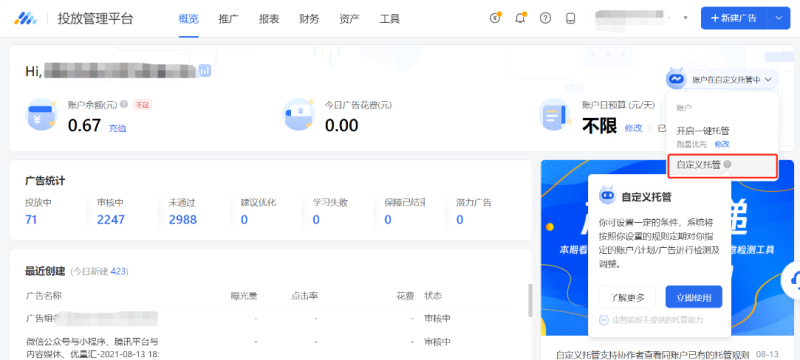Viewport: 800px width, 360px height.
Task: Click the account balance wallet icon
Action: pyautogui.click(x=41, y=115)
